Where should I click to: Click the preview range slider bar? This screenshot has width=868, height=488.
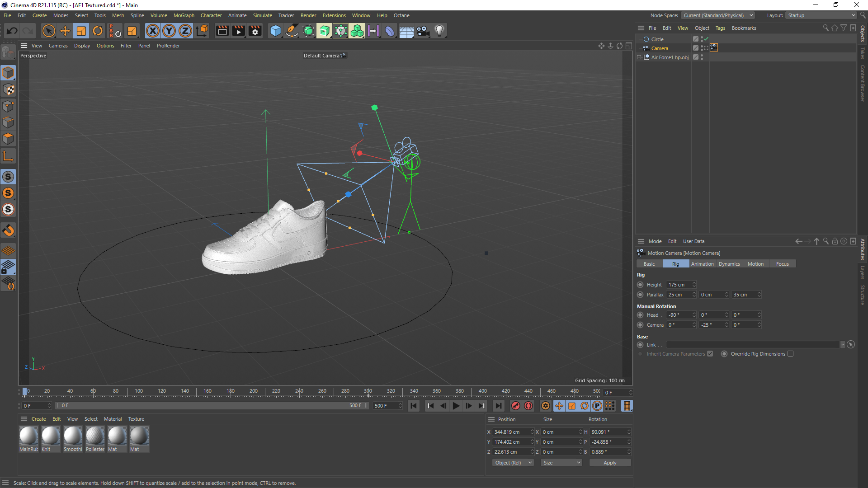coord(212,406)
